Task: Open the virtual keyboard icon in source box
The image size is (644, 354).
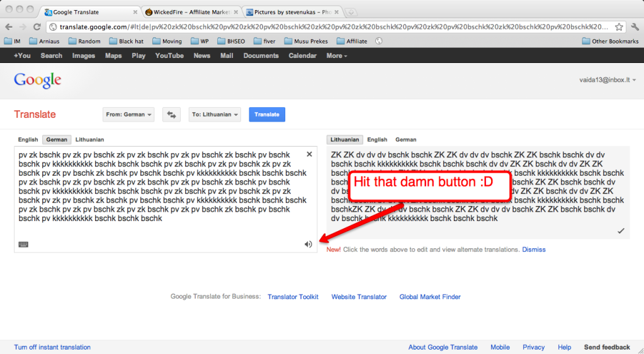Action: coord(23,244)
